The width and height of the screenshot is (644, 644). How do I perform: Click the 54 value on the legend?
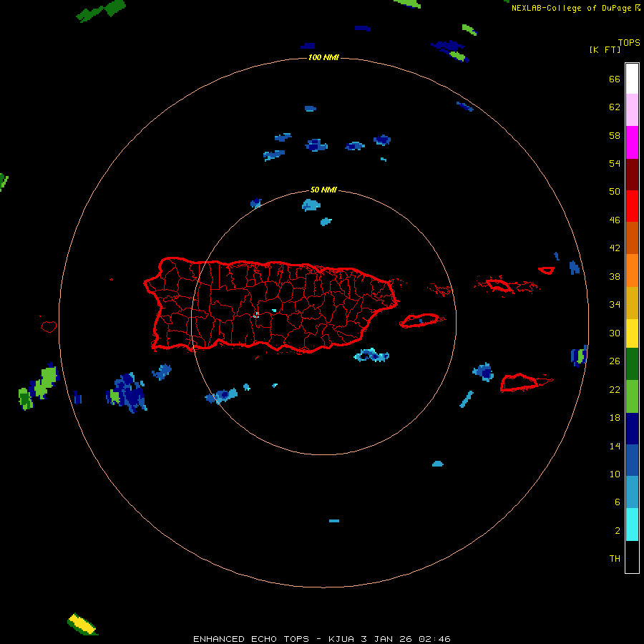pos(615,163)
